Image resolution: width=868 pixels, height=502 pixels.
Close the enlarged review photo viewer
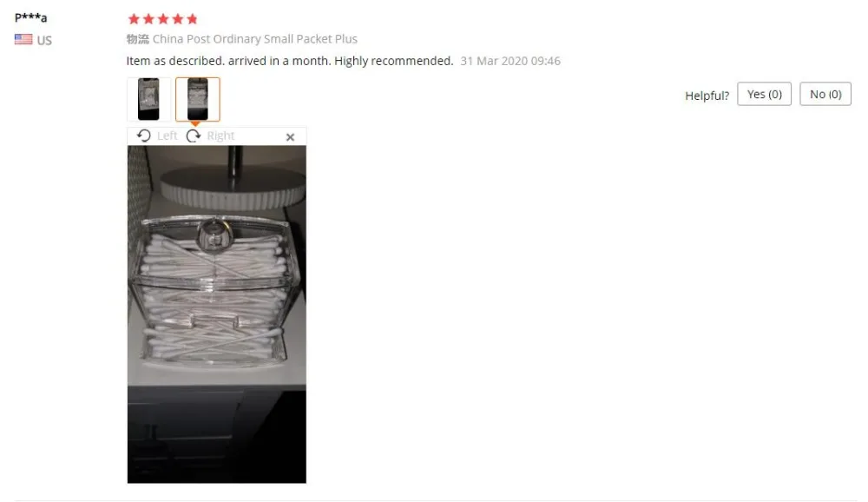click(290, 137)
